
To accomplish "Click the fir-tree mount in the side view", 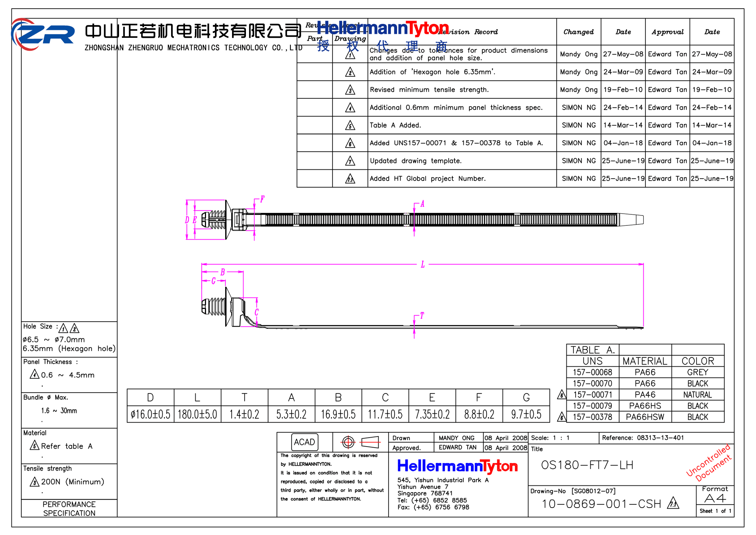I will [214, 307].
